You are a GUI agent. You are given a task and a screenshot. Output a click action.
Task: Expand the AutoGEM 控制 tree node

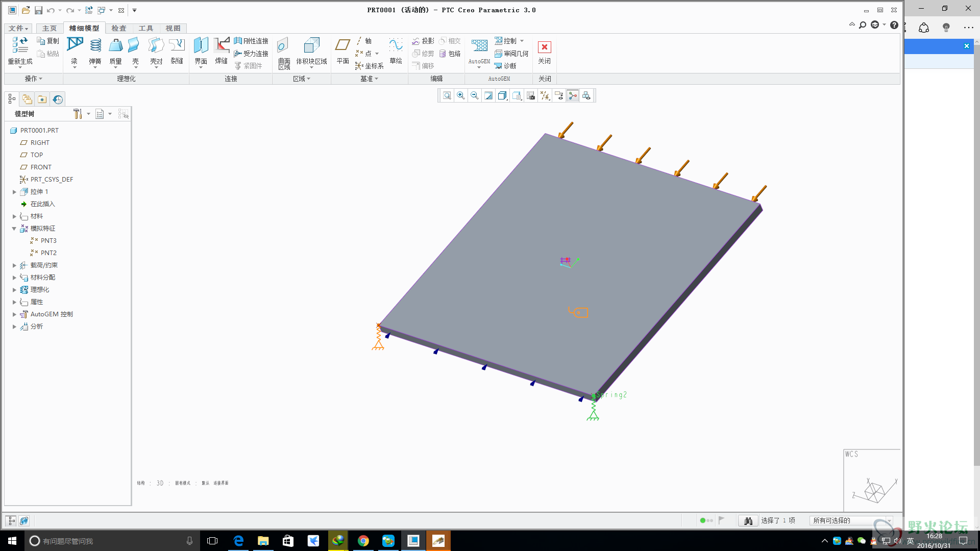(x=14, y=314)
